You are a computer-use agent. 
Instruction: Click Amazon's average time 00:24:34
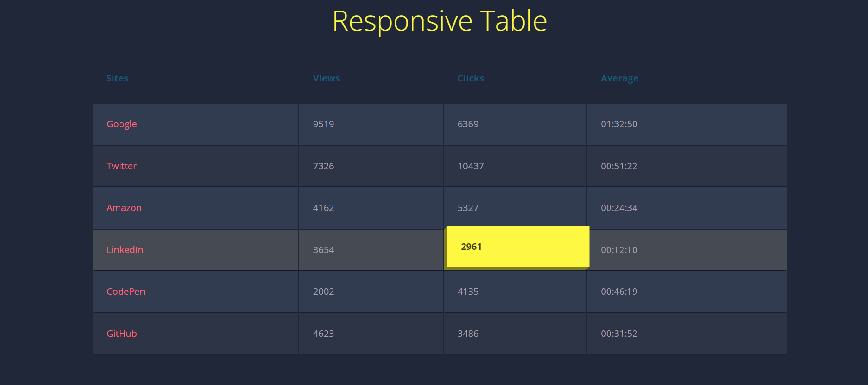click(x=619, y=208)
